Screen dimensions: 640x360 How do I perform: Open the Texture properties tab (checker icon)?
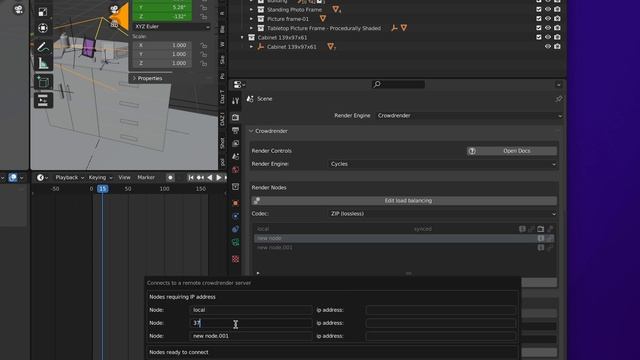point(236,259)
